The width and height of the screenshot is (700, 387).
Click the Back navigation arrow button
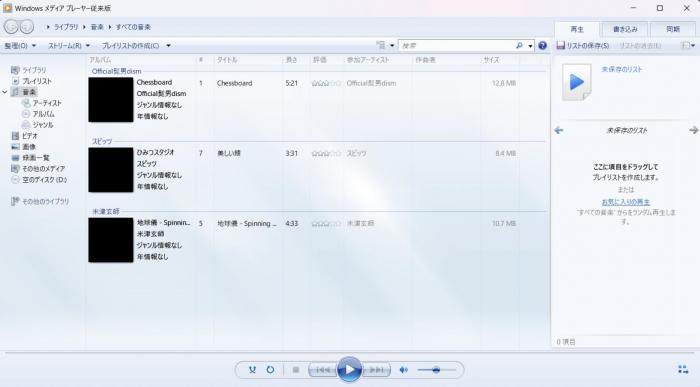tap(11, 27)
